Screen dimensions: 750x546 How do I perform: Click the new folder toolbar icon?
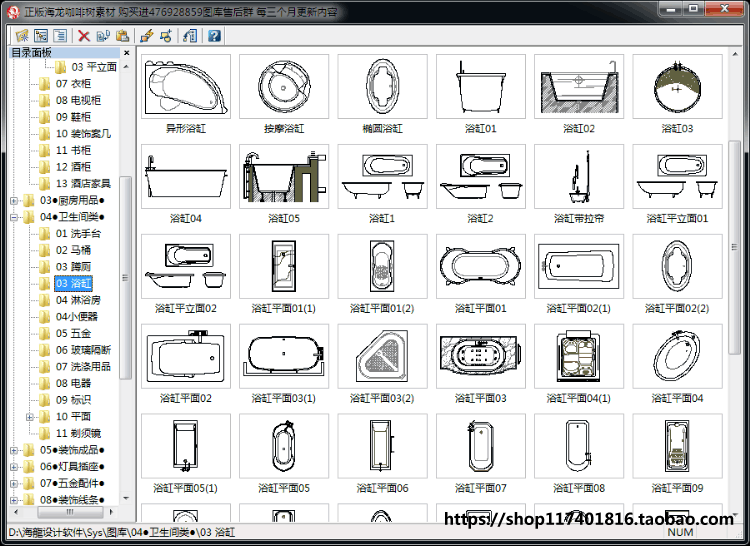(x=22, y=35)
